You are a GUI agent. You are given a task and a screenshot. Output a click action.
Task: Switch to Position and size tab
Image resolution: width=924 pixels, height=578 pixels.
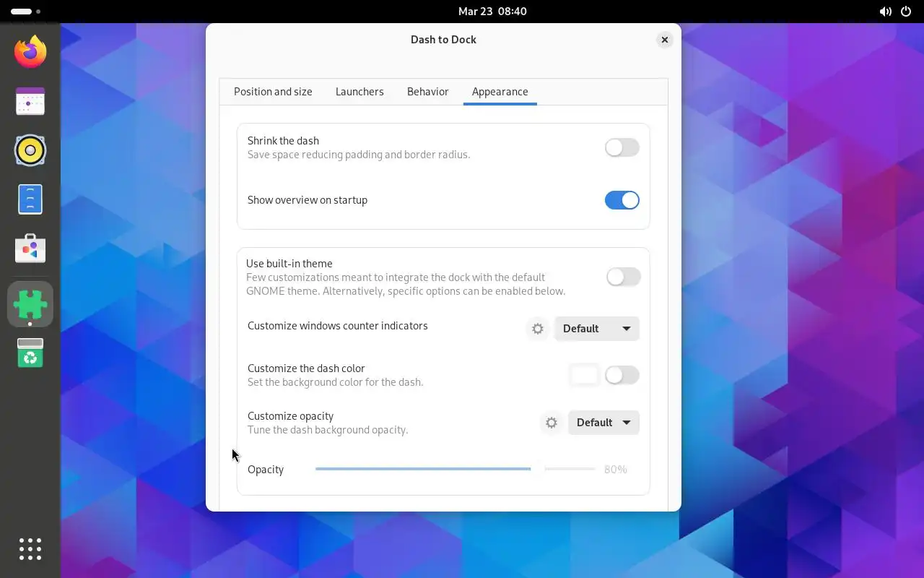point(273,92)
